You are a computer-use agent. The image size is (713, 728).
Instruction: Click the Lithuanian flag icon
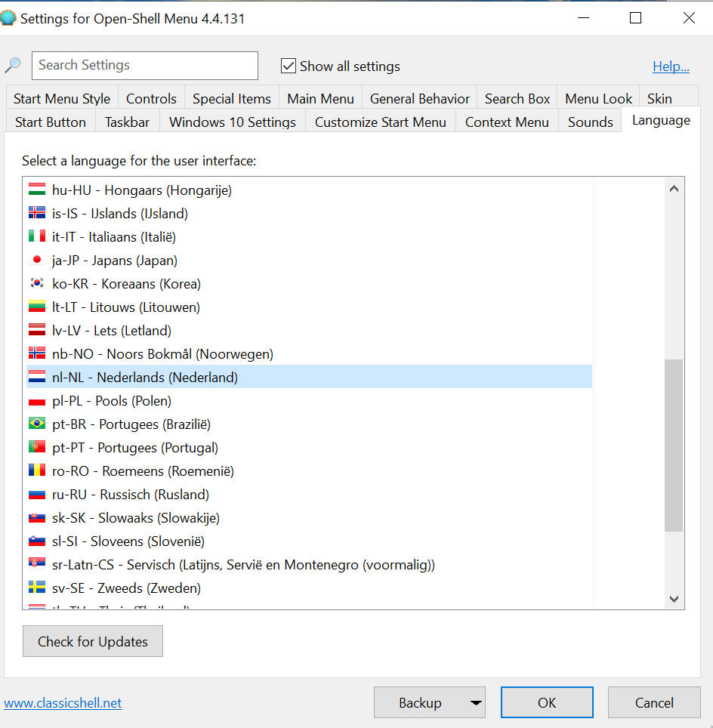pyautogui.click(x=37, y=307)
